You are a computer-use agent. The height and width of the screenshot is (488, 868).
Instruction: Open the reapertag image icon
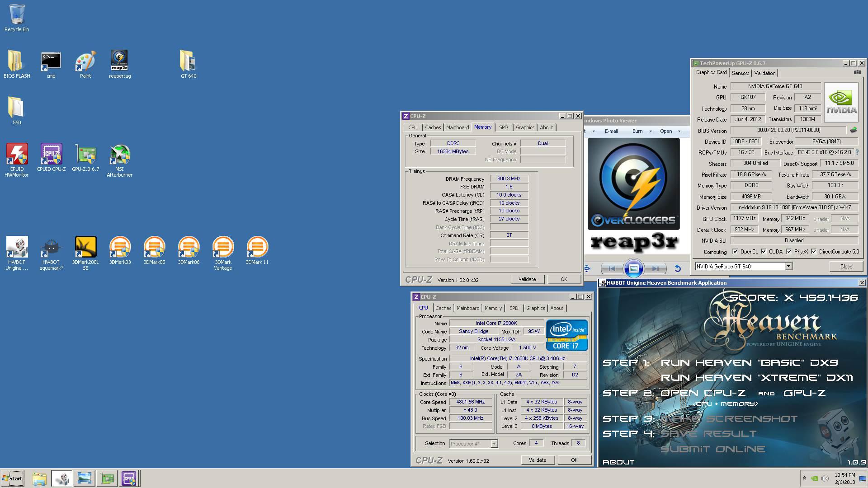[x=120, y=65]
